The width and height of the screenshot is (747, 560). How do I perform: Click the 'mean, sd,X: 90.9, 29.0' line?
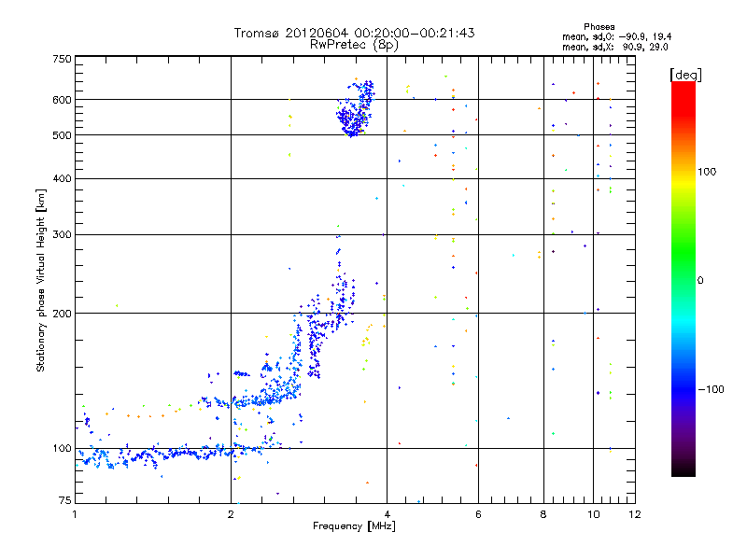615,47
